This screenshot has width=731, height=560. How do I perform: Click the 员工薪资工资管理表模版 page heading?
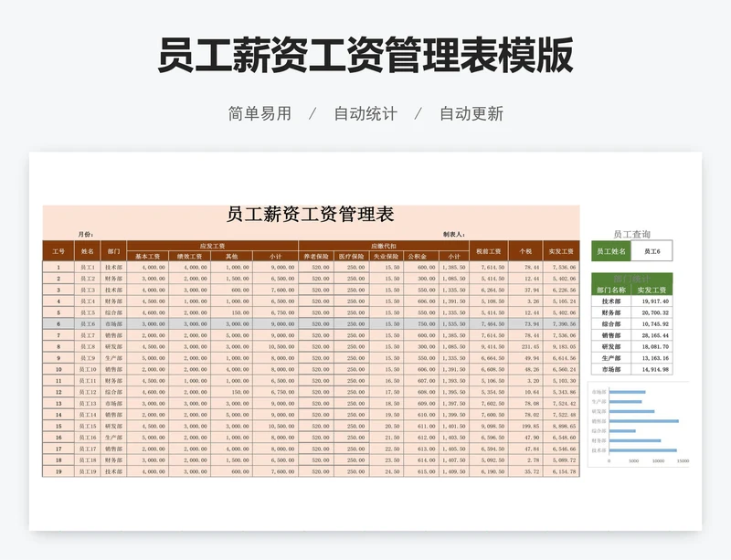(x=365, y=56)
